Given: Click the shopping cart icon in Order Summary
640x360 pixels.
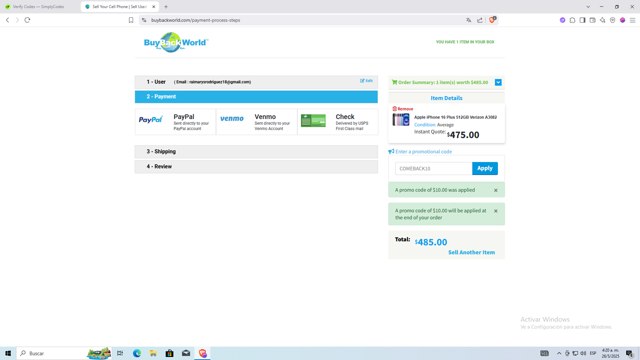Looking at the screenshot, I should tap(394, 82).
